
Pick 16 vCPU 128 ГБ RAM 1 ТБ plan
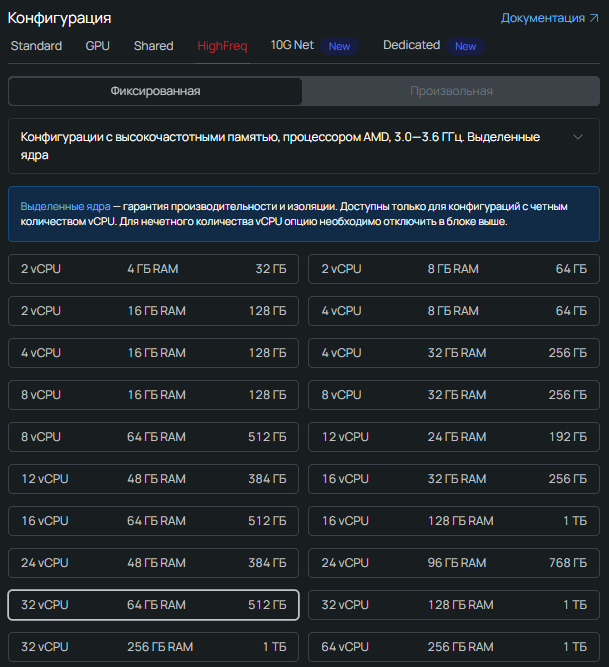(x=453, y=521)
